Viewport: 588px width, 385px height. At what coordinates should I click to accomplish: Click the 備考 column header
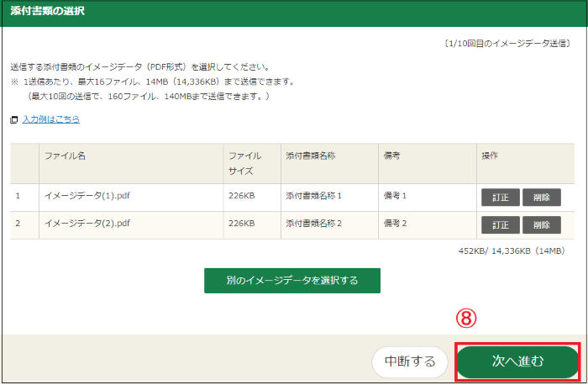point(392,156)
